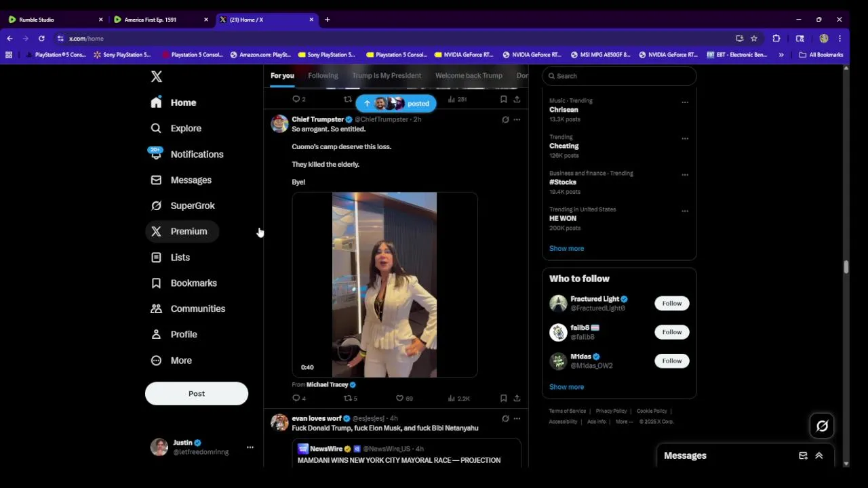Image resolution: width=868 pixels, height=488 pixels.
Task: Bookmark this page with star icon
Action: pyautogui.click(x=754, y=39)
